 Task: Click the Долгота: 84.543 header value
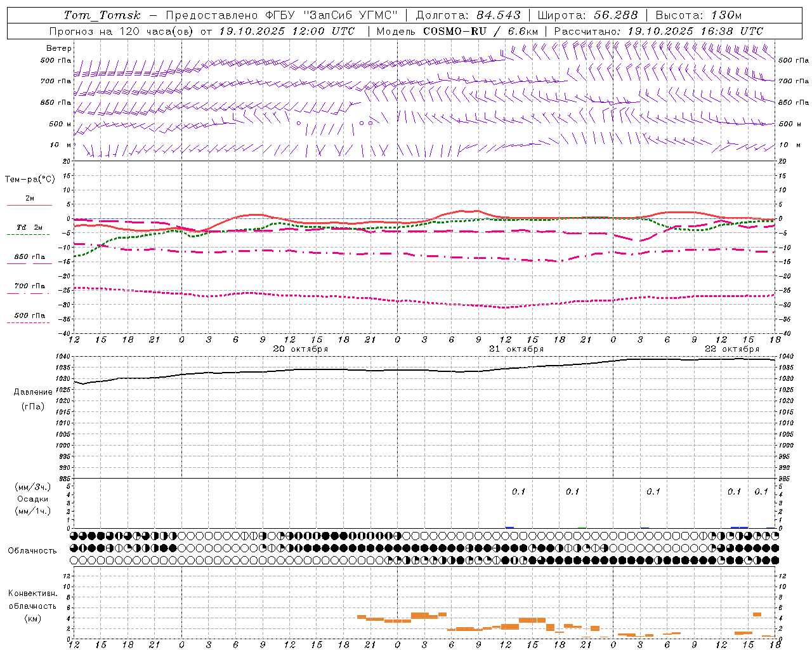(468, 15)
